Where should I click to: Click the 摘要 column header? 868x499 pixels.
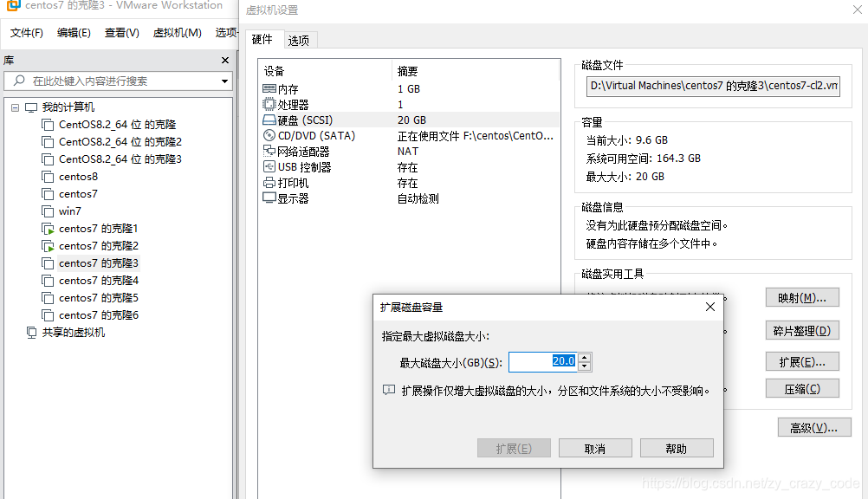point(407,71)
